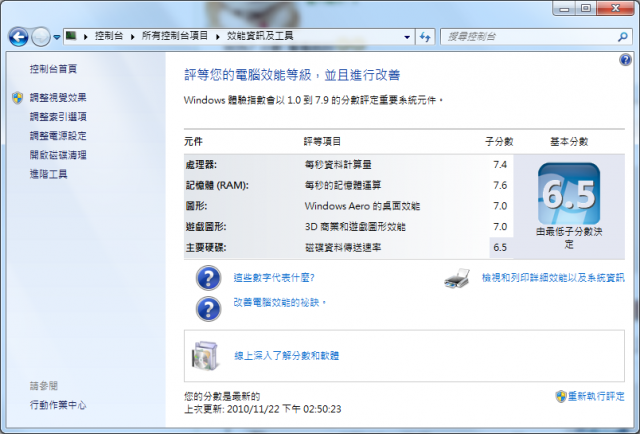Open the address bar history dropdown
The width and height of the screenshot is (640, 434).
coord(407,37)
